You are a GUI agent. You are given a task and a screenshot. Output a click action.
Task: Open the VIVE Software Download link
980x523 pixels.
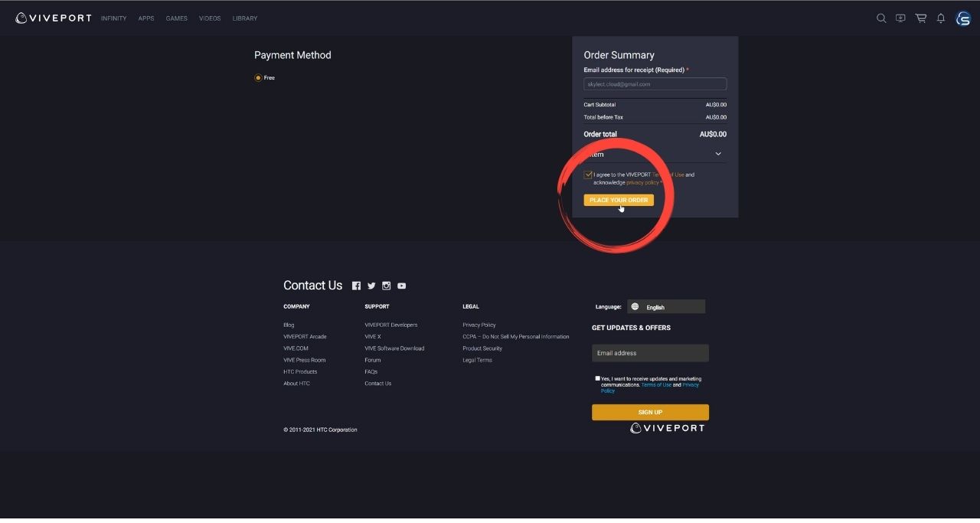click(394, 348)
